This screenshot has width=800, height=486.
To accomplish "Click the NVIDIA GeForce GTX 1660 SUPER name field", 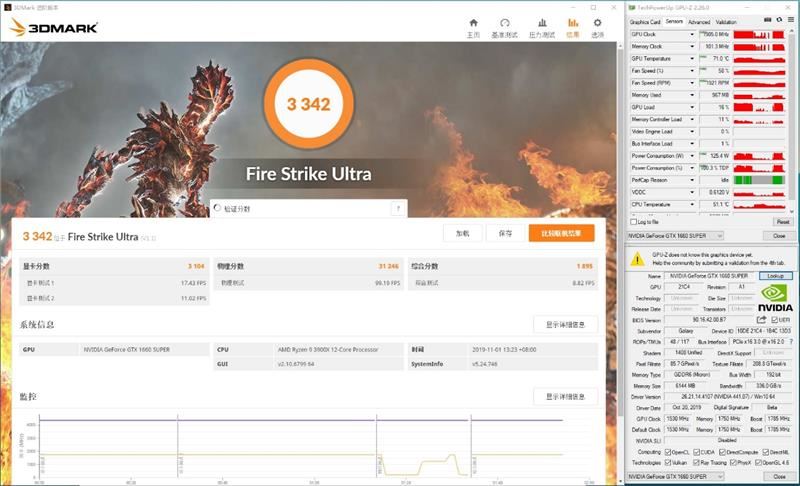I will point(709,276).
